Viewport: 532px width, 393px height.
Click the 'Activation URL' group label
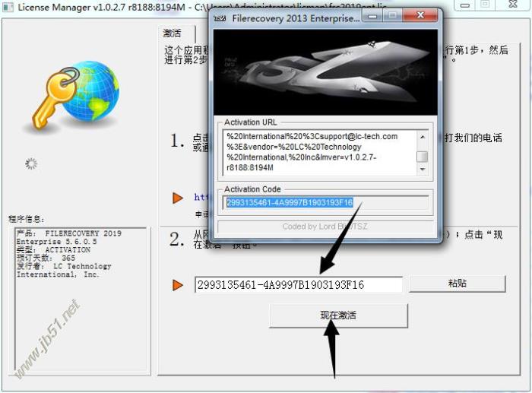(250, 122)
